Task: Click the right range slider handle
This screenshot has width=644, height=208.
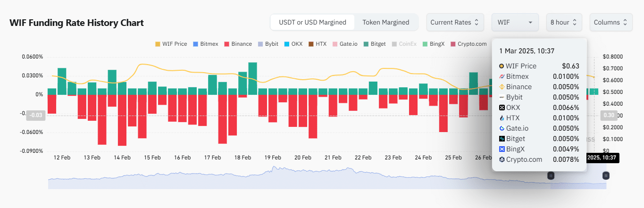Action: [606, 175]
